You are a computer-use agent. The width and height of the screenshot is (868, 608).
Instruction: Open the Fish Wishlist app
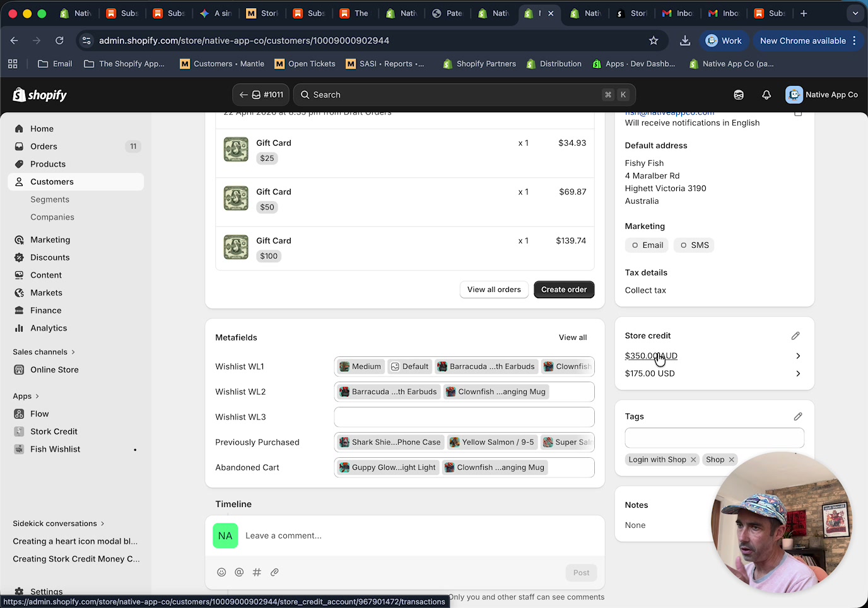click(x=54, y=449)
